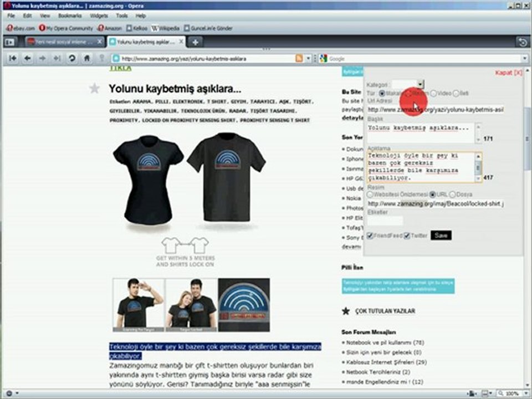Close the panel via Kapat [X]

coord(508,73)
